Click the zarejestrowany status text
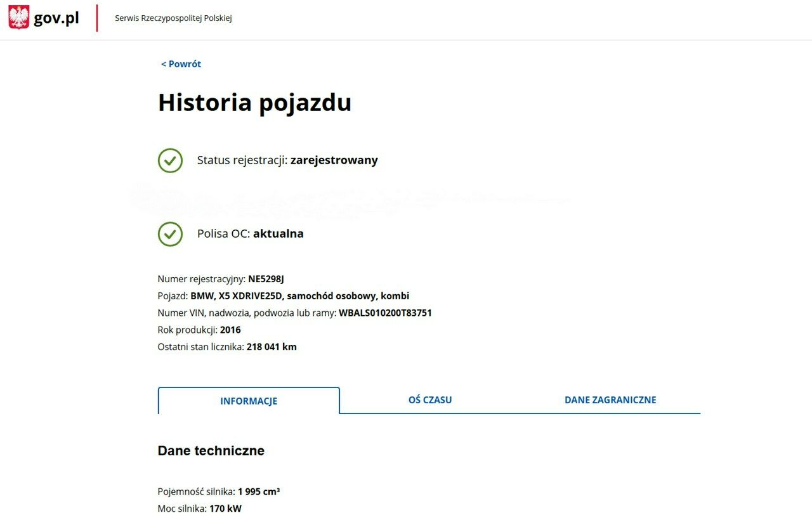The width and height of the screenshot is (812, 513). [x=334, y=160]
